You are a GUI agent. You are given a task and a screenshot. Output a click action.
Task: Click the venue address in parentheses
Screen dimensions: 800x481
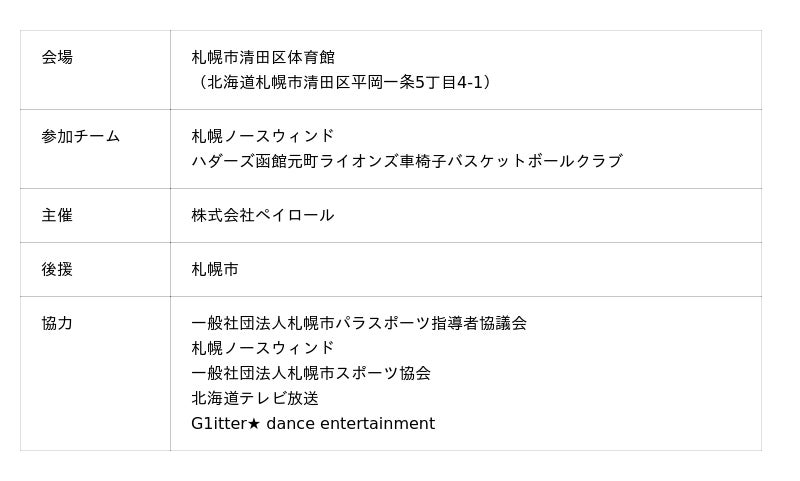[x=345, y=83]
